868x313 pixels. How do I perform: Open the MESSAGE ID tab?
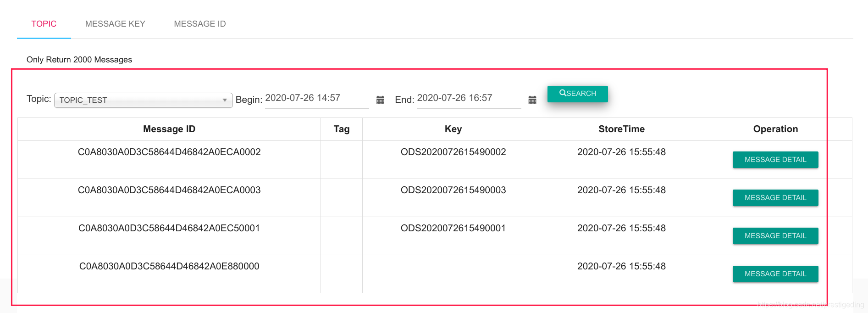(200, 24)
